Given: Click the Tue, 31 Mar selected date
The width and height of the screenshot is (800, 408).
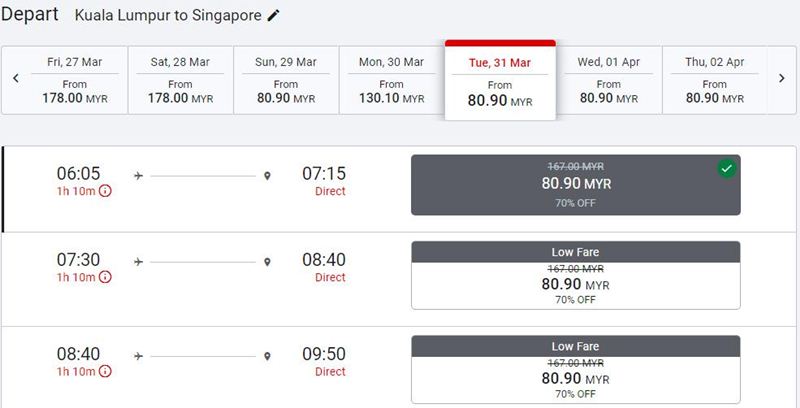Looking at the screenshot, I should tap(500, 80).
